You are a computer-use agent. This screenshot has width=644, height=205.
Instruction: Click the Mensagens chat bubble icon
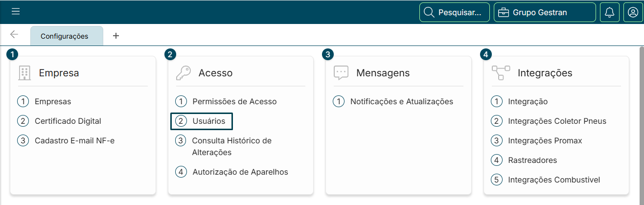[341, 73]
